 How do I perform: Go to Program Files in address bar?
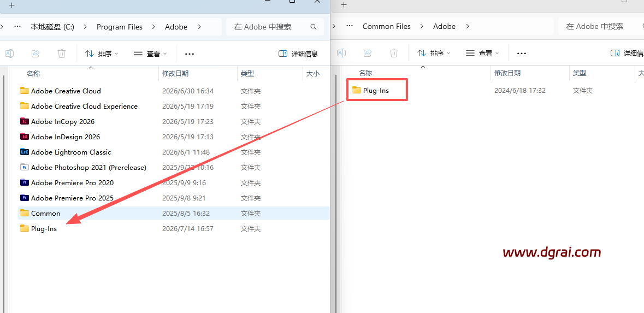pos(120,27)
